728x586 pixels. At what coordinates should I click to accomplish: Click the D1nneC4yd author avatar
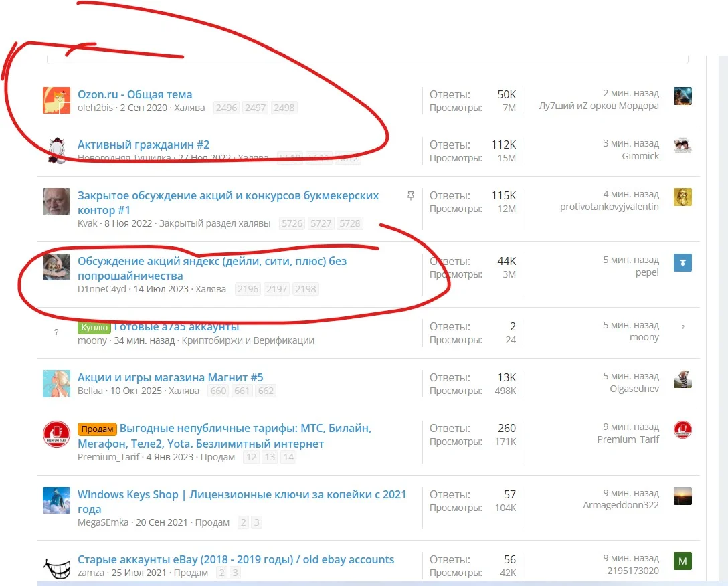[x=57, y=267]
